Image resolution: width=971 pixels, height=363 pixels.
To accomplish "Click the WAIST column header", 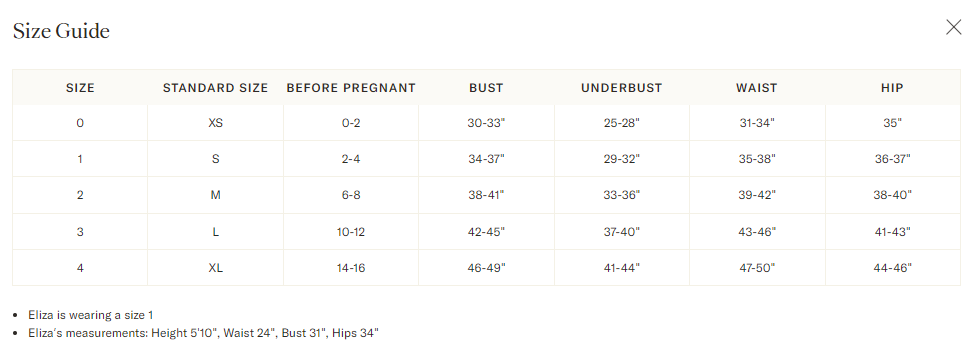I will point(757,88).
